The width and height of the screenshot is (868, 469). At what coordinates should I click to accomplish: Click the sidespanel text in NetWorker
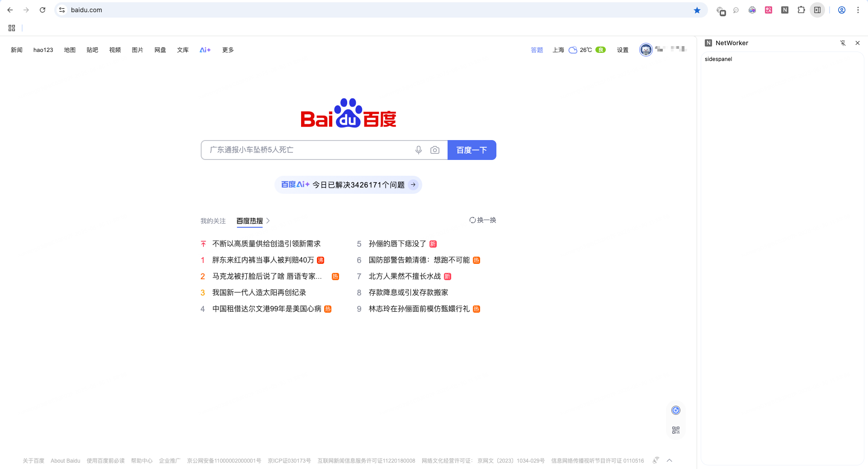718,59
